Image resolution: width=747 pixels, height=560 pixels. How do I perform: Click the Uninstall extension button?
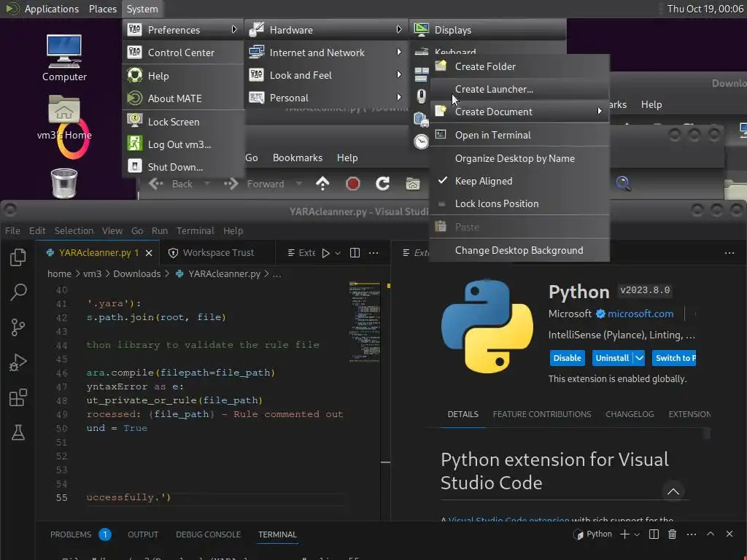click(612, 358)
